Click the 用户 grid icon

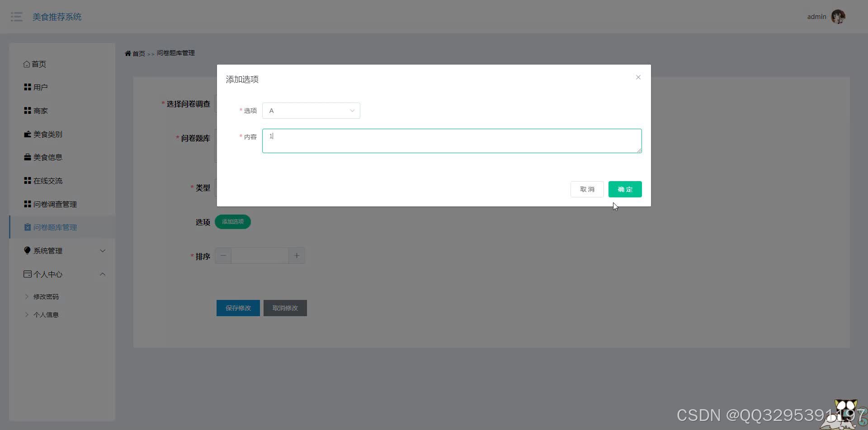[x=28, y=87]
